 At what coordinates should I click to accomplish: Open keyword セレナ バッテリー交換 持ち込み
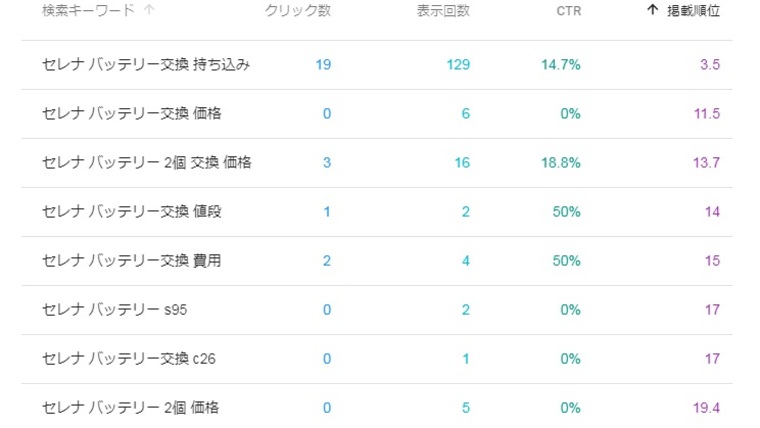(146, 65)
